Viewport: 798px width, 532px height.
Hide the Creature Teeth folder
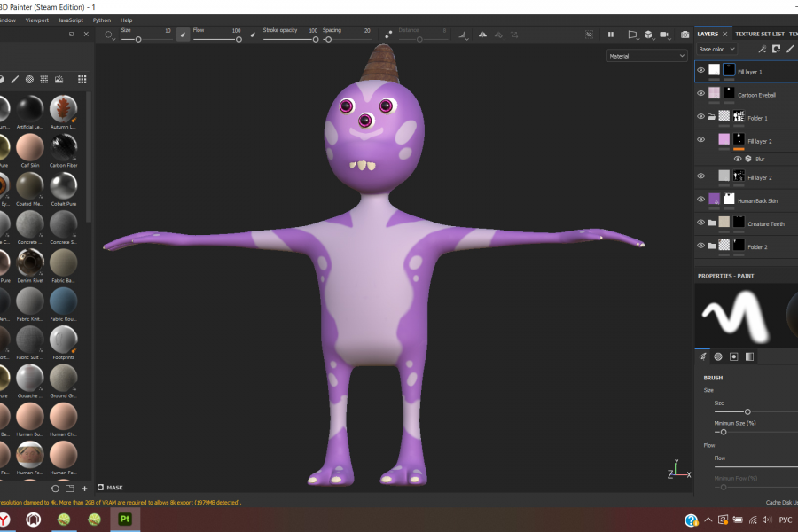pyautogui.click(x=700, y=223)
